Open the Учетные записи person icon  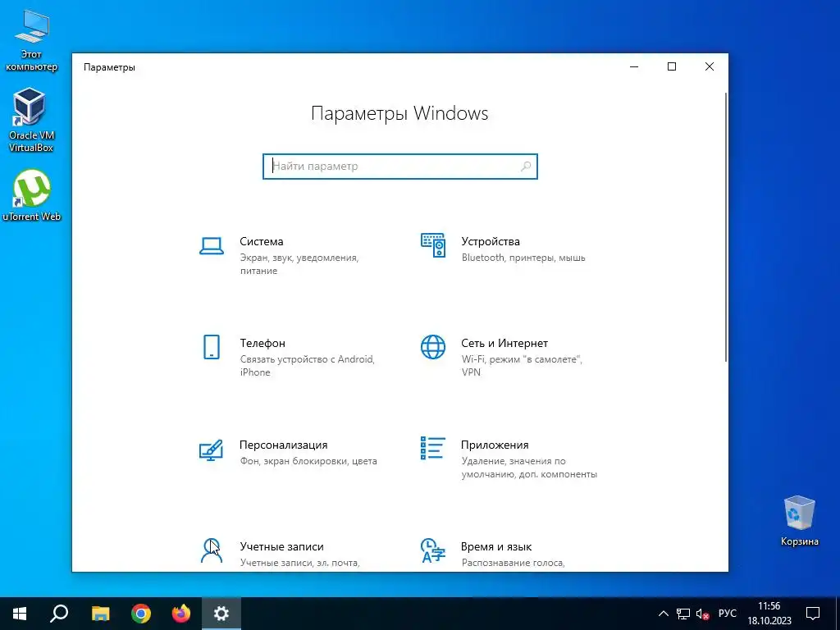pos(211,550)
